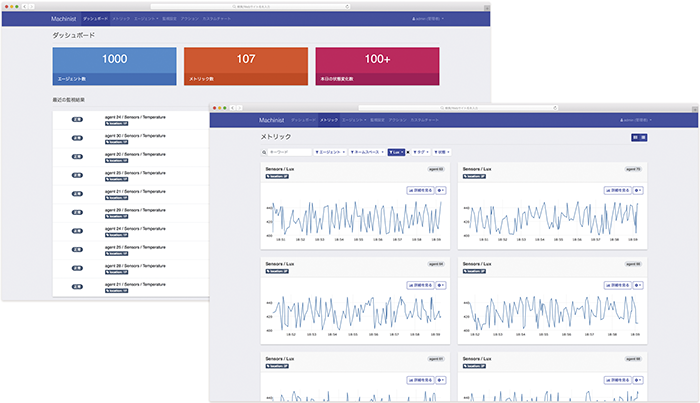Switch to list view in metrics page
This screenshot has height=403, width=700.
[x=643, y=136]
